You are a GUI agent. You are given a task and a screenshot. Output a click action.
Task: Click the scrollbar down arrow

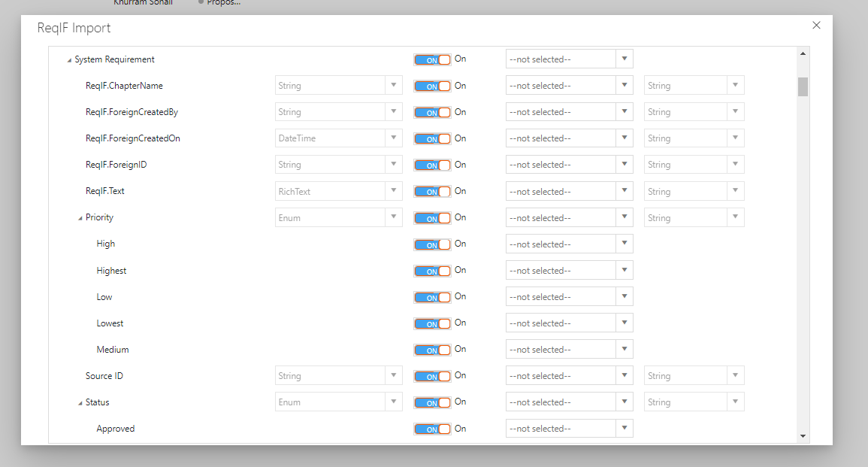click(803, 435)
